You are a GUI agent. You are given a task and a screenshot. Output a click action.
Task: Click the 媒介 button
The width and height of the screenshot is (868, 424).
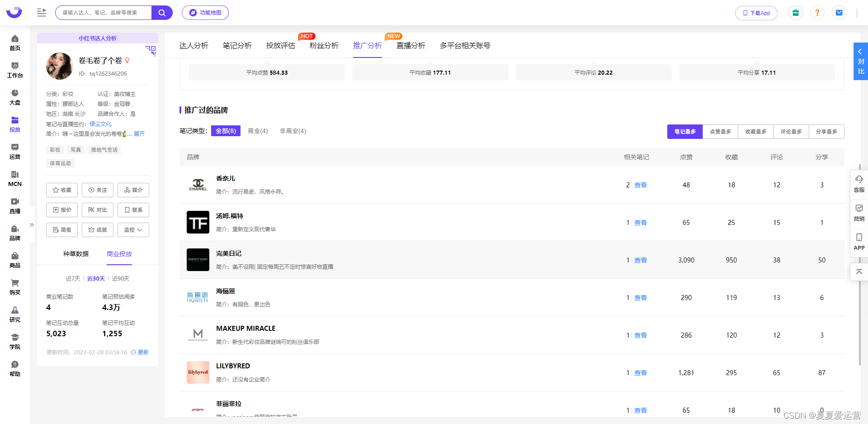(x=133, y=190)
